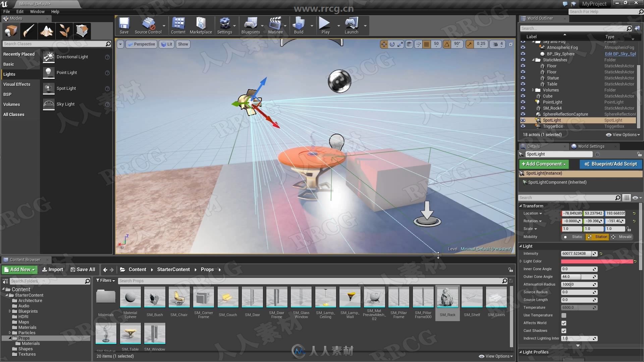Click the Launch icon in toolbar
Viewport: 644px width, 362px height.
[352, 25]
